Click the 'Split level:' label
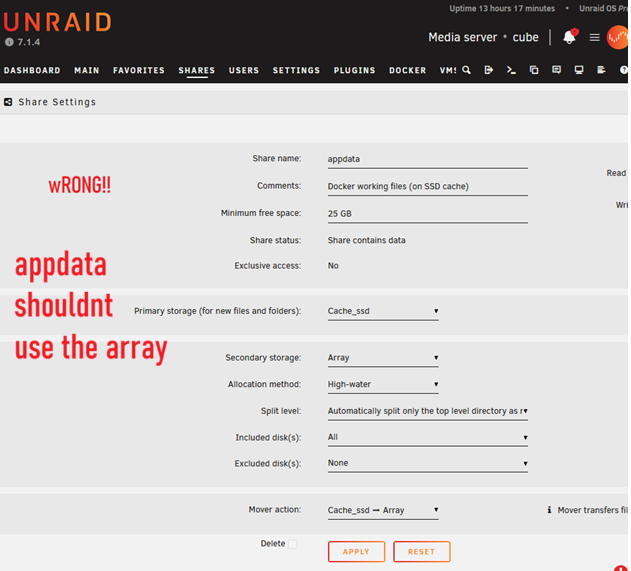631x571 pixels. [x=281, y=411]
